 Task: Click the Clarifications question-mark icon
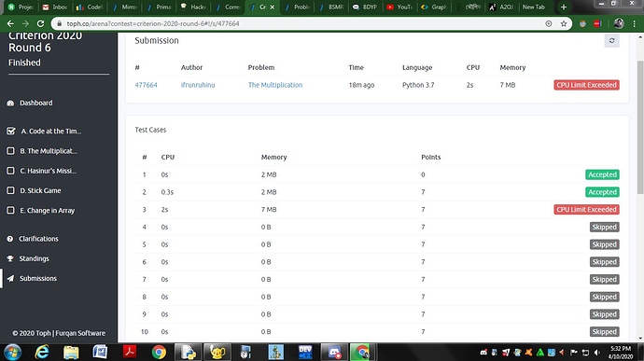click(10, 239)
